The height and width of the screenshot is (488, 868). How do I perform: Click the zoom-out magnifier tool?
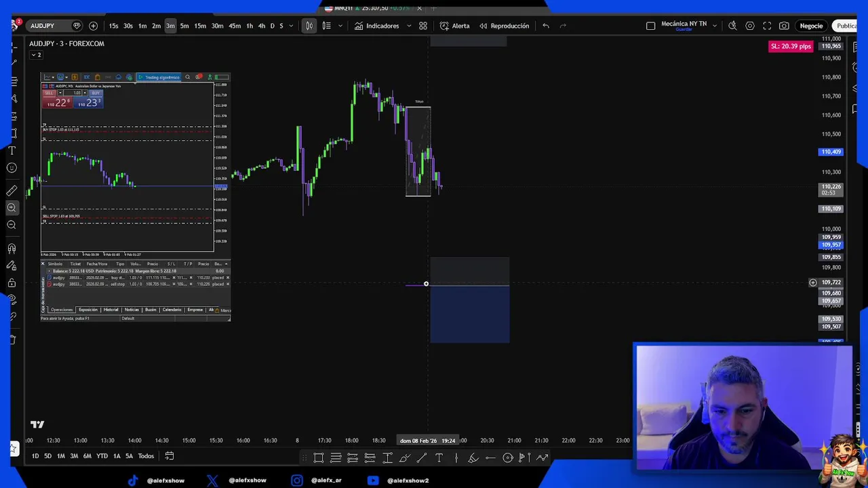pos(12,224)
